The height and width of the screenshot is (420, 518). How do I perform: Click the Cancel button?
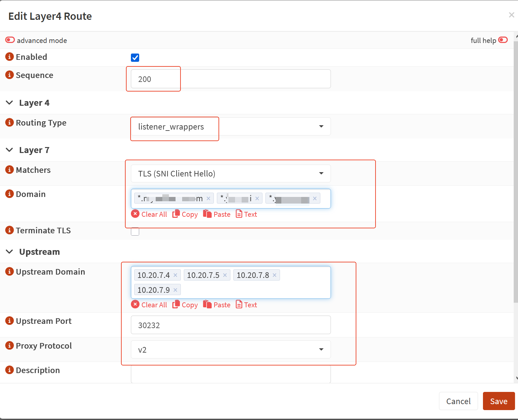(x=458, y=401)
